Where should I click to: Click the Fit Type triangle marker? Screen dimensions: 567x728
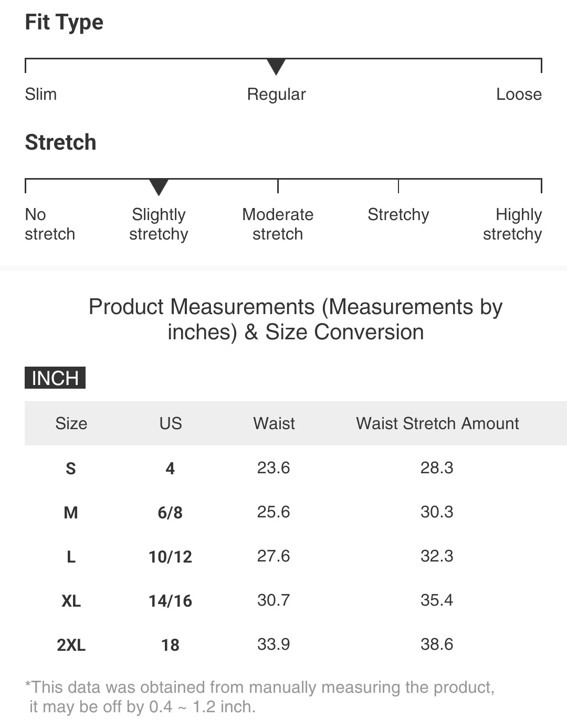coord(276,67)
